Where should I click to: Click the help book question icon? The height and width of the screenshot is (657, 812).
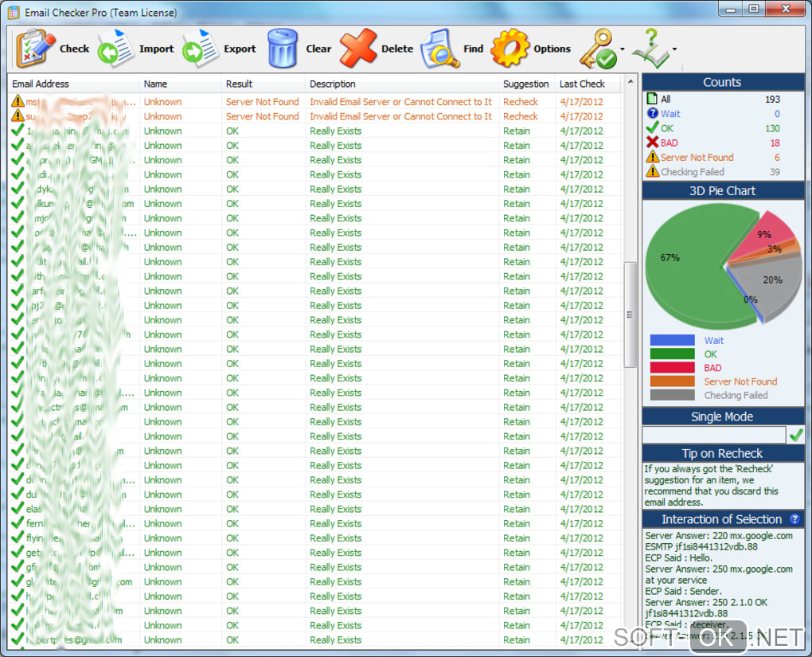651,49
